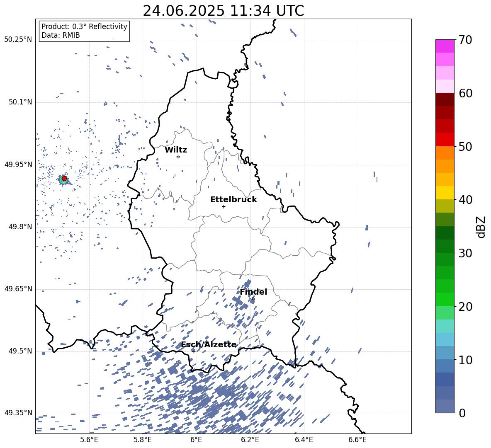The image size is (491, 448).
Task: Click the 49.35°N latitude label
Action: [18, 413]
